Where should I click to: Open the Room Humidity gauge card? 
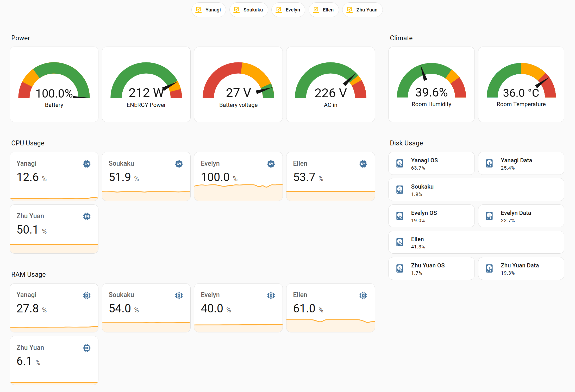pyautogui.click(x=432, y=84)
